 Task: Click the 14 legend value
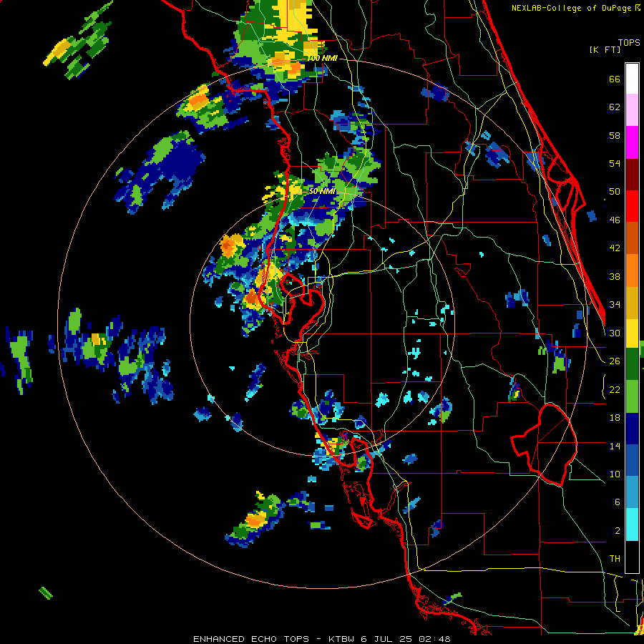(615, 446)
